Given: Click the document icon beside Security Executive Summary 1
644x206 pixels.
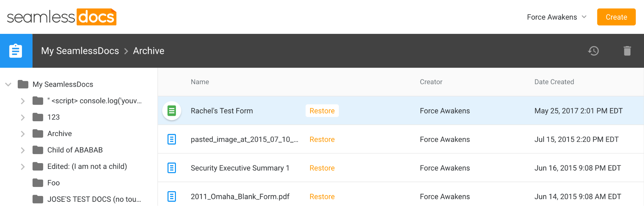Looking at the screenshot, I should click(x=172, y=168).
